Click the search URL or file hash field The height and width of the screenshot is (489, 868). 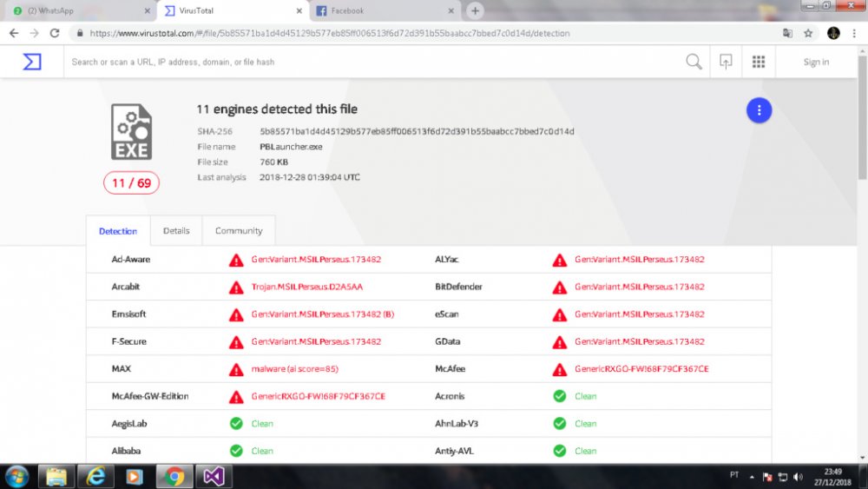(x=373, y=62)
